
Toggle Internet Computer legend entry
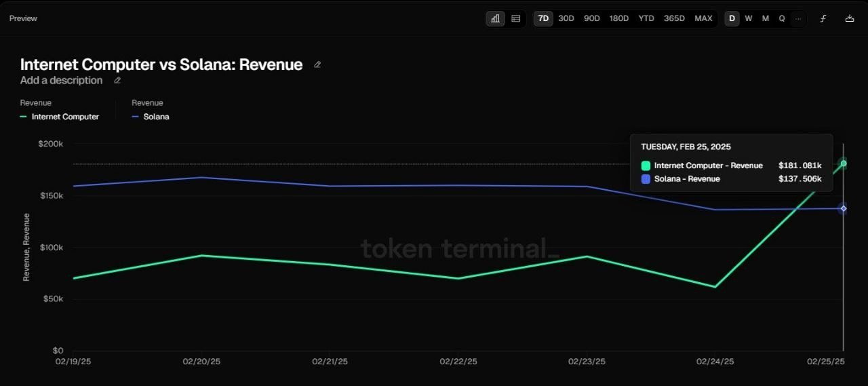coord(60,117)
